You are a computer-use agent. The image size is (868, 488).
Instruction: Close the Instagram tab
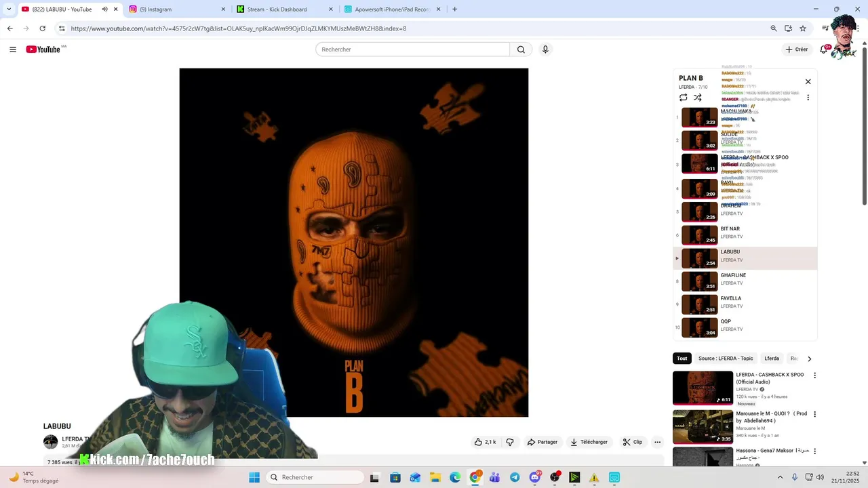pyautogui.click(x=223, y=9)
